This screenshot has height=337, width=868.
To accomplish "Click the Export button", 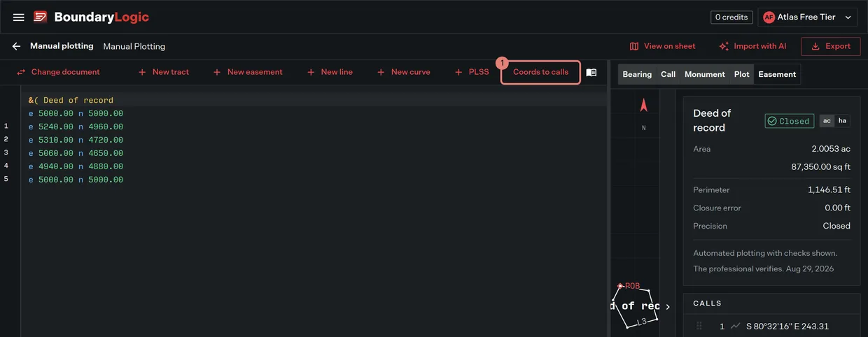I will (x=830, y=46).
